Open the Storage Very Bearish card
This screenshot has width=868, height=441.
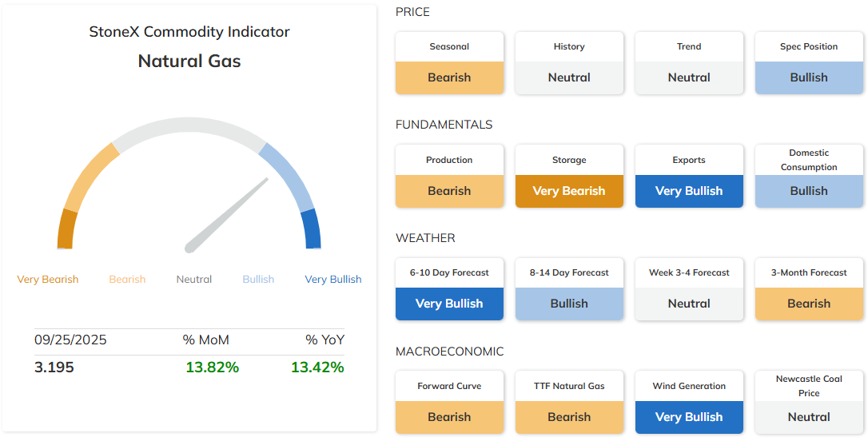[x=569, y=177]
